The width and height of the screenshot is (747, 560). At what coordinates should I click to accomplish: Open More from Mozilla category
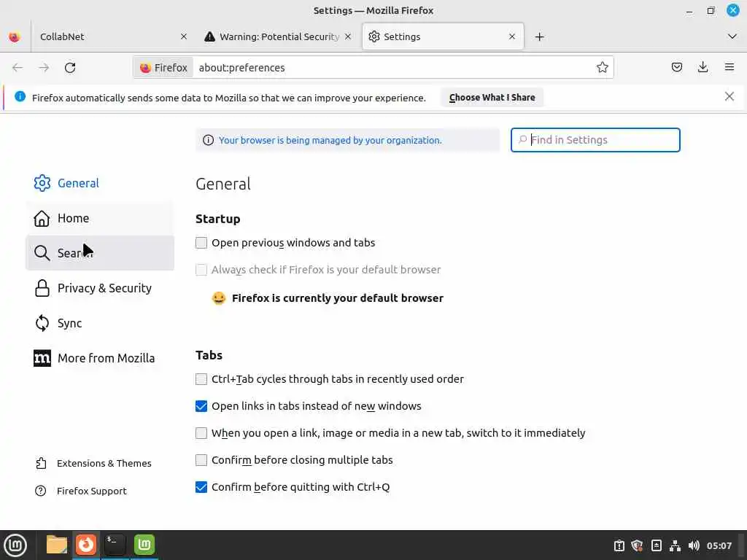[x=100, y=358]
